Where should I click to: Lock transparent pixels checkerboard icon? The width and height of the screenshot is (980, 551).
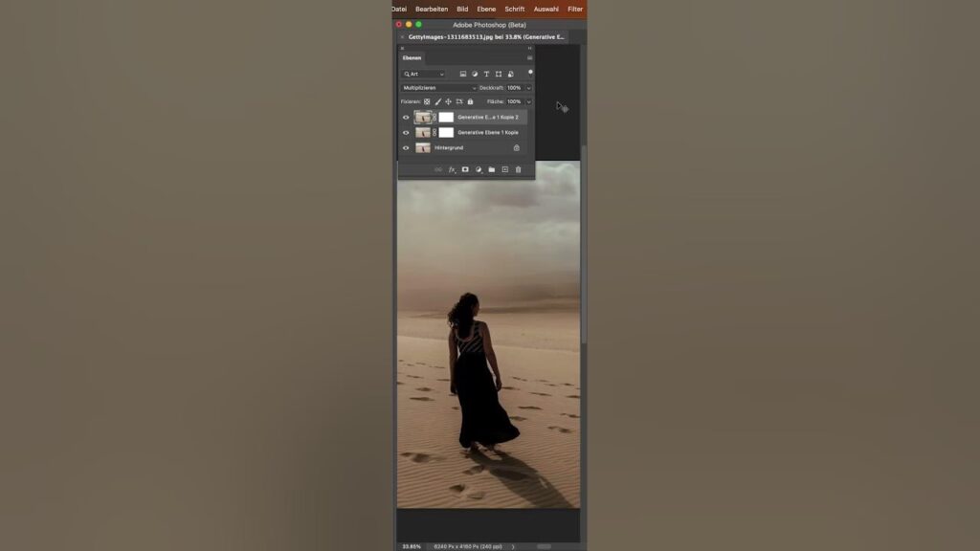[x=427, y=101]
